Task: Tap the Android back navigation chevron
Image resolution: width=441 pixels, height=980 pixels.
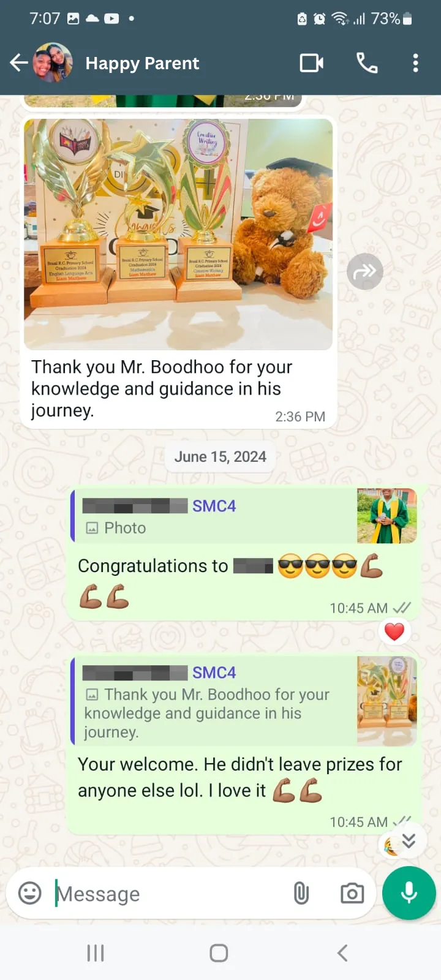Action: (343, 953)
